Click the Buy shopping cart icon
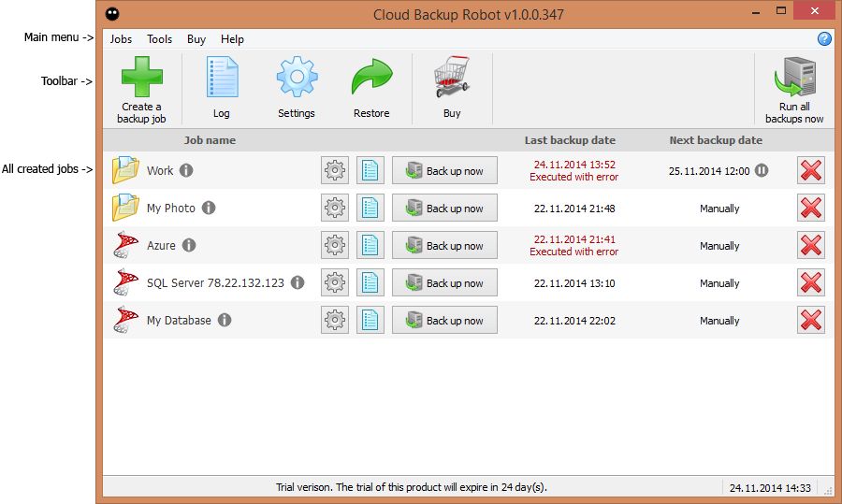842x504 pixels. click(452, 79)
